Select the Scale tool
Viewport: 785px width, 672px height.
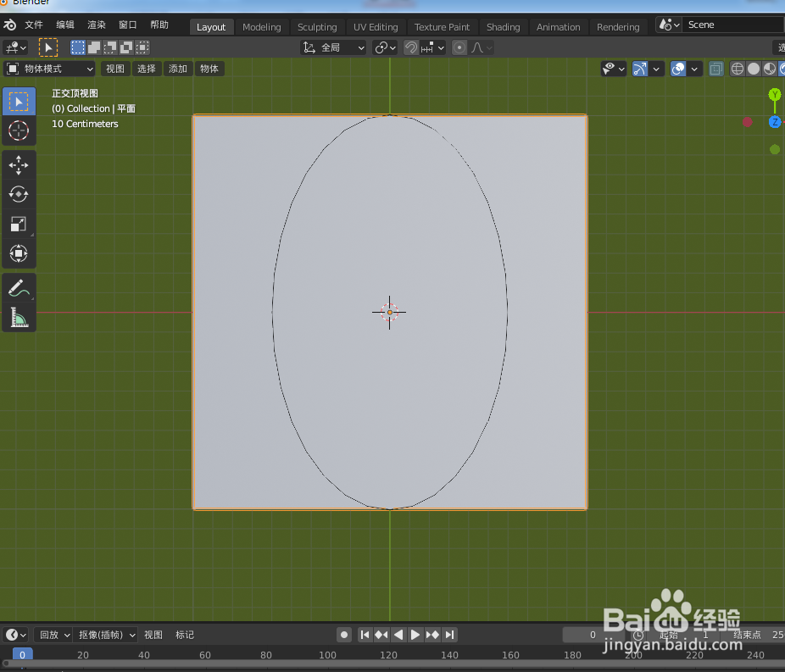click(19, 225)
